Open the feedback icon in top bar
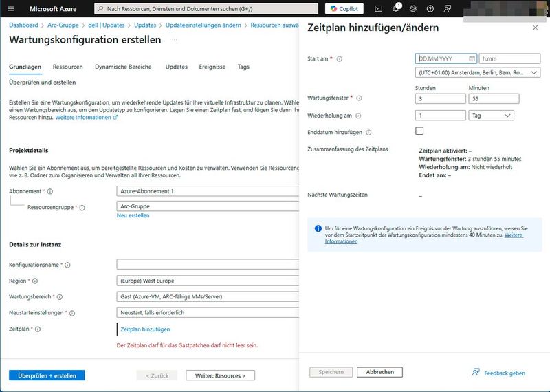The height and width of the screenshot is (392, 550). tap(448, 9)
